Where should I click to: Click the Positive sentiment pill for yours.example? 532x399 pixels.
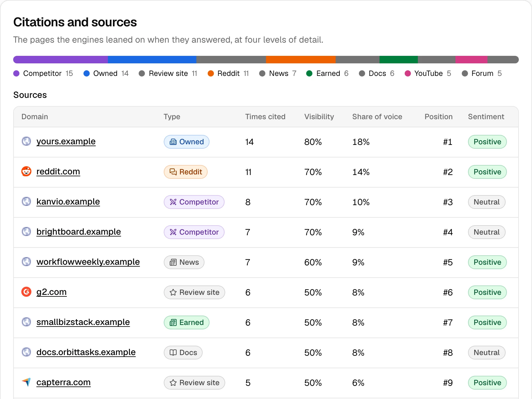(487, 142)
